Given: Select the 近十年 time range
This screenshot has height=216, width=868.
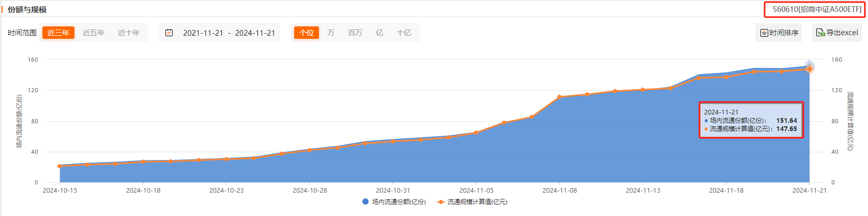Looking at the screenshot, I should tap(129, 33).
